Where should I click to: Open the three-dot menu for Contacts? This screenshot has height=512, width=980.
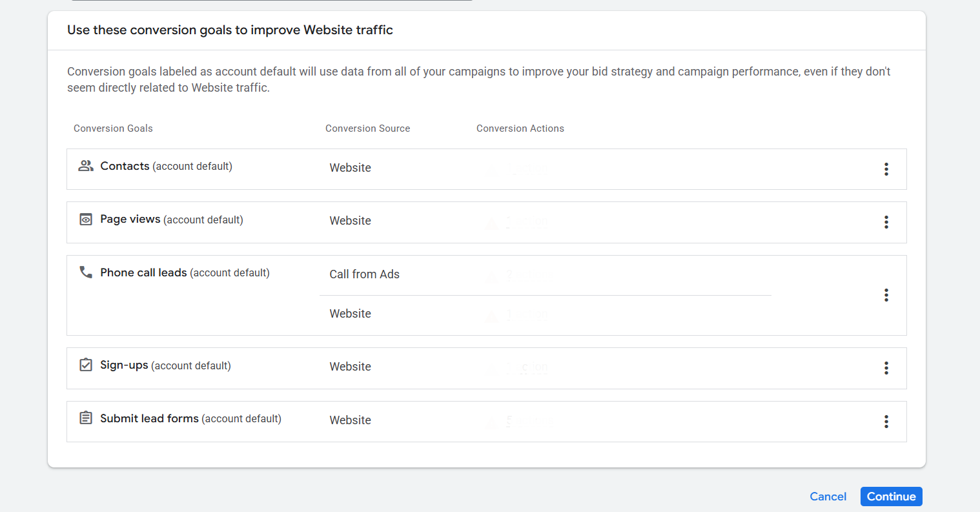click(886, 169)
